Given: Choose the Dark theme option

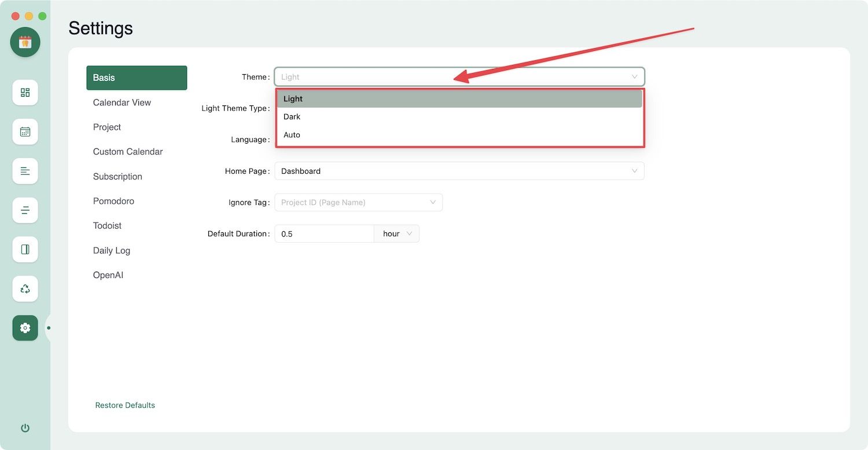Looking at the screenshot, I should [459, 117].
